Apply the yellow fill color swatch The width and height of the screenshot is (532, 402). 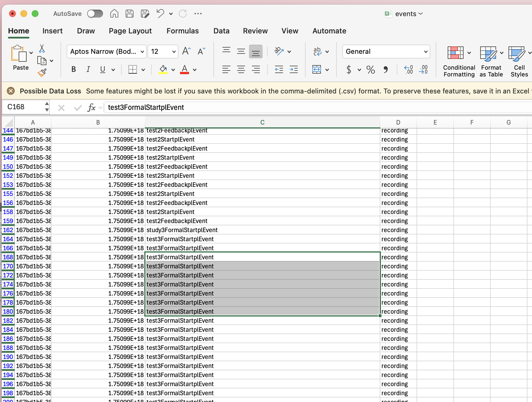coord(163,70)
